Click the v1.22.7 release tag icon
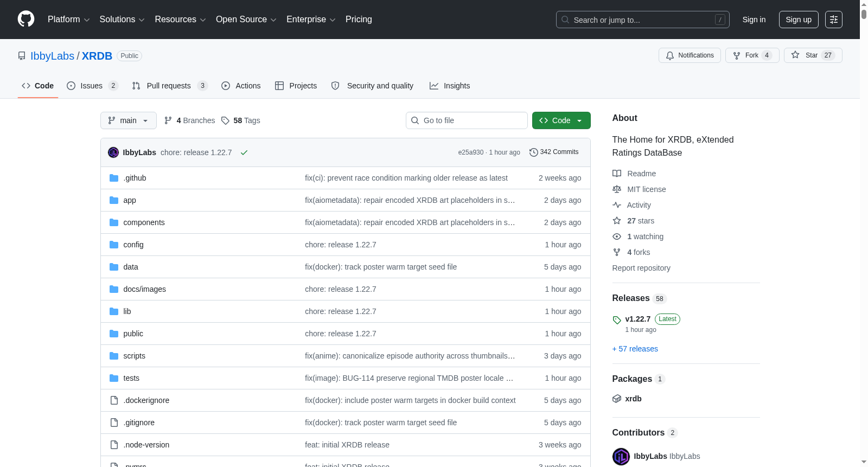The height and width of the screenshot is (467, 868). point(617,320)
